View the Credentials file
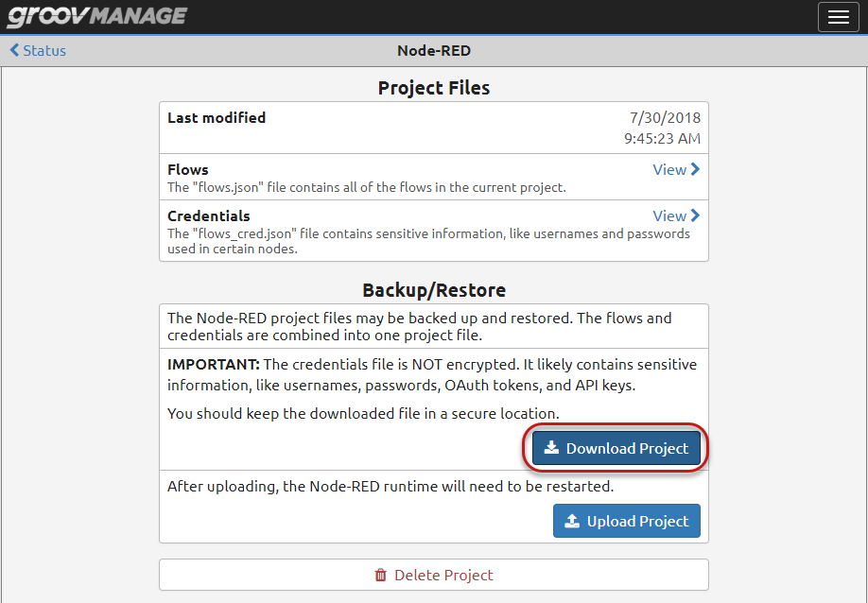The width and height of the screenshot is (868, 603). point(676,215)
